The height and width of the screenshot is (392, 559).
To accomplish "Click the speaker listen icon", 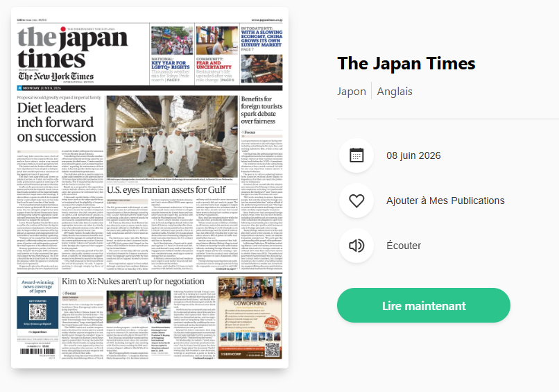I will (356, 246).
